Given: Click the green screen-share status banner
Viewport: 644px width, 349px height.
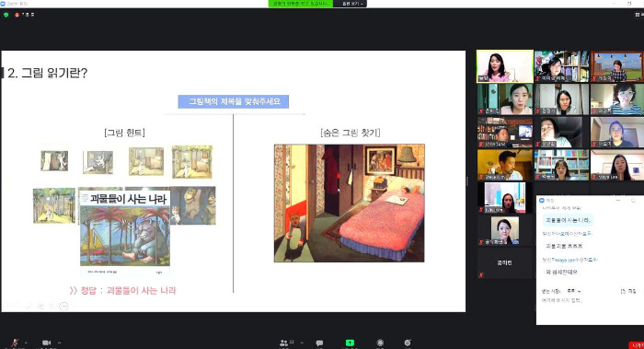Looking at the screenshot, I should 301,4.
